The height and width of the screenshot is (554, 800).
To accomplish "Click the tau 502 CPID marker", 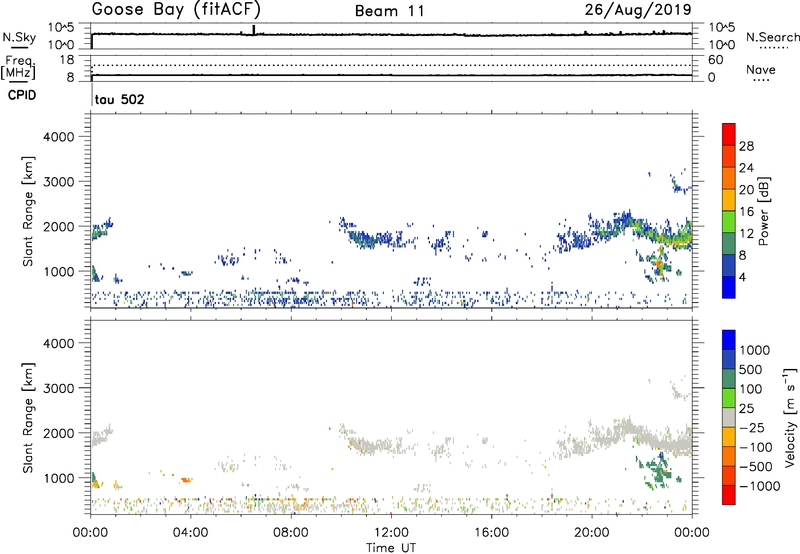I will click(x=119, y=99).
